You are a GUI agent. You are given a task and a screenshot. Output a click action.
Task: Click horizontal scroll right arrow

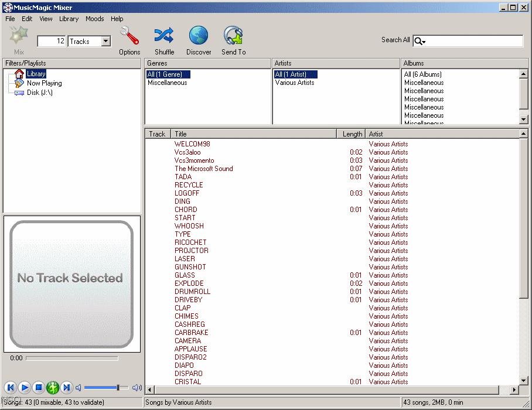click(514, 389)
